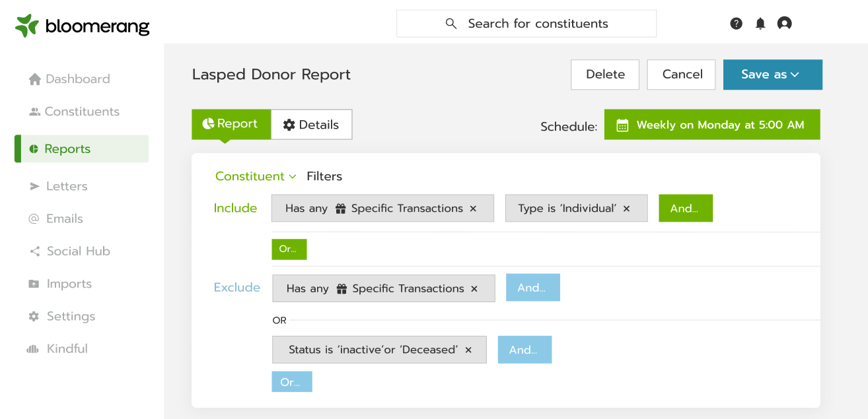Viewport: 868px width, 419px height.
Task: Remove the Exclude Specific Transactions filter
Action: click(x=474, y=289)
